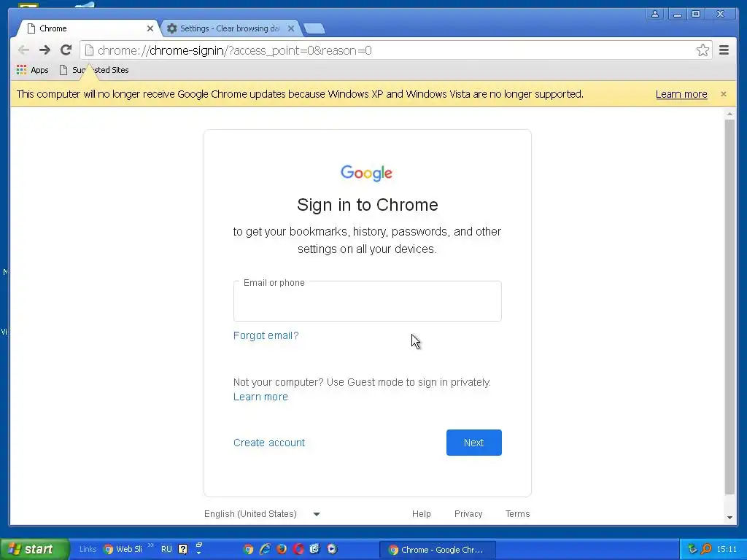Click the blue Next button
This screenshot has height=560, width=747.
tap(474, 443)
